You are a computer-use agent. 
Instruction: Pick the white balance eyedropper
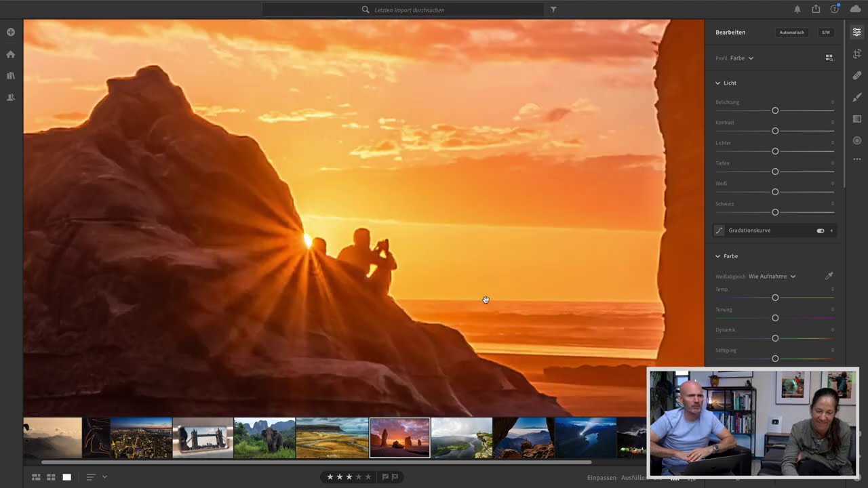coord(829,276)
